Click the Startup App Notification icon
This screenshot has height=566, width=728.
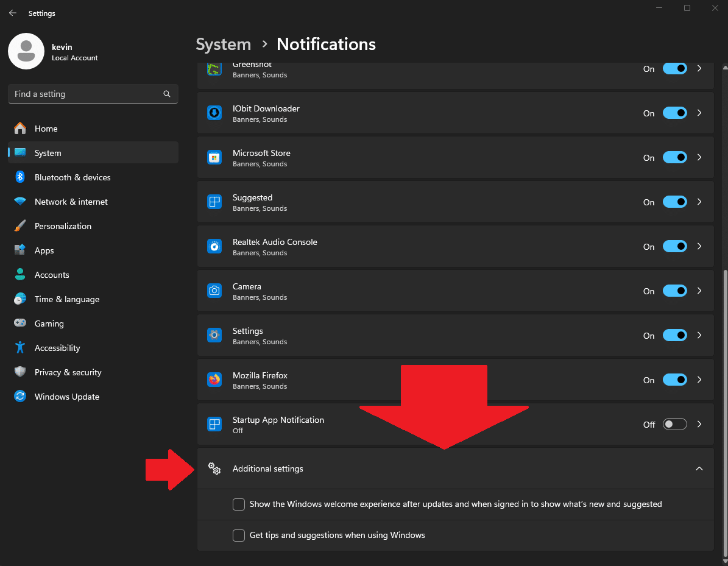[214, 425]
